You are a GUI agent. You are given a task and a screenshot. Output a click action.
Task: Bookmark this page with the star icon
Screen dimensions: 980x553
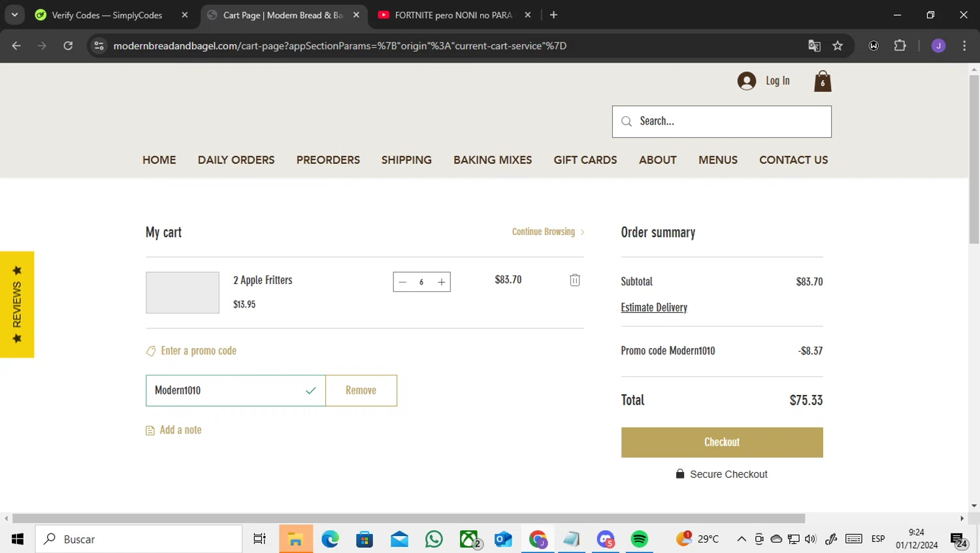tap(838, 46)
